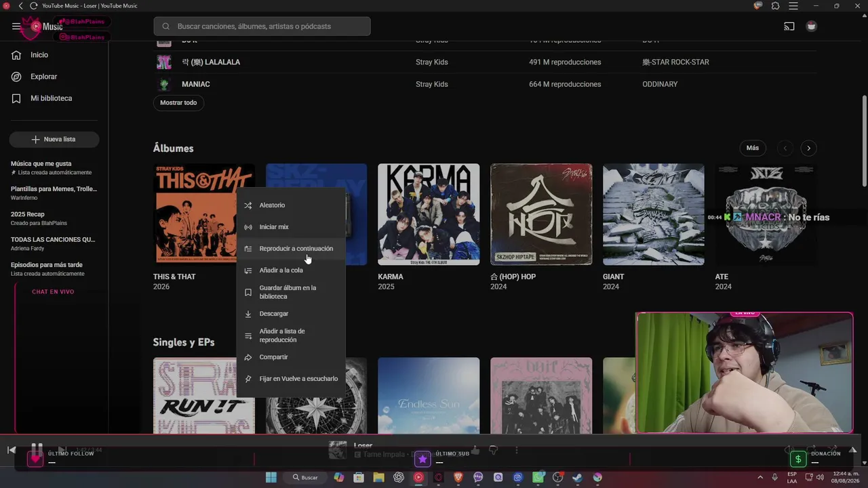868x488 pixels.
Task: Open the ATE album cover
Action: coord(766,214)
